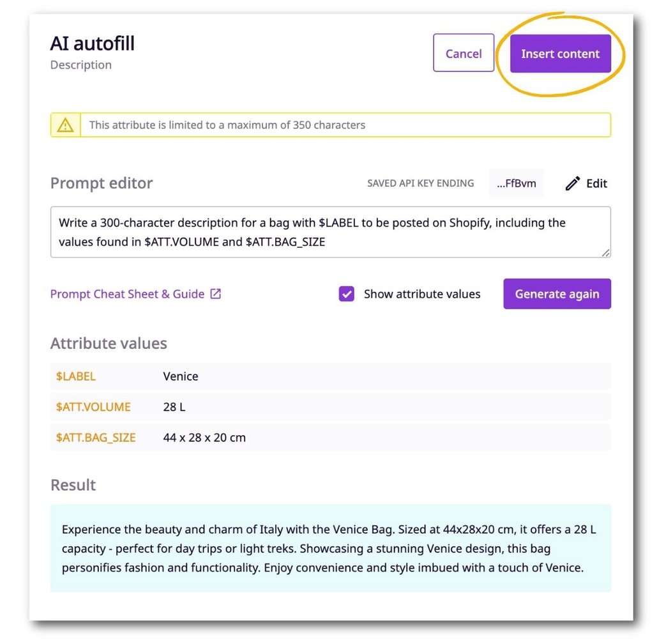Image resolution: width=659 pixels, height=644 pixels.
Task: Click the Venice value in attribute values
Action: [180, 376]
